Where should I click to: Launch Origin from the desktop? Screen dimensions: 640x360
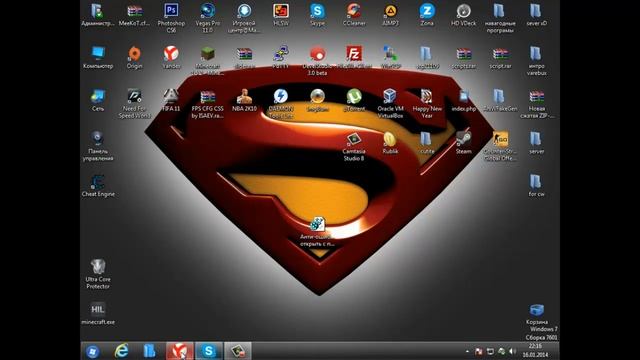click(134, 54)
